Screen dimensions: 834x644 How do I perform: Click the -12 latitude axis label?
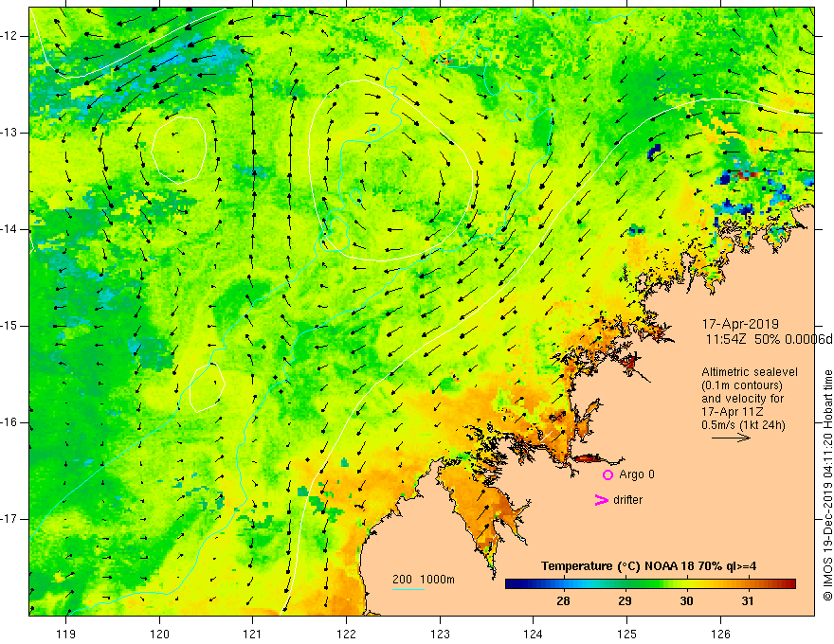[9, 36]
